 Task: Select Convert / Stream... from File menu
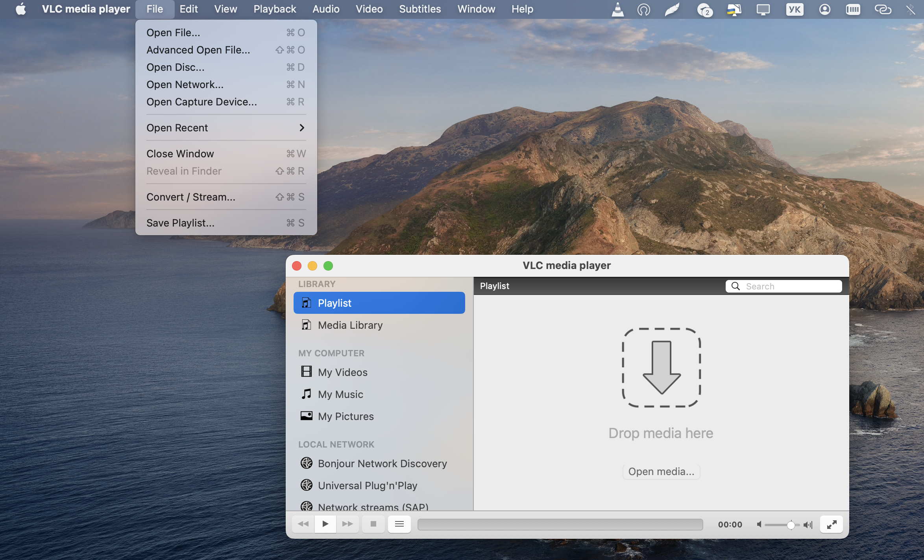point(191,197)
